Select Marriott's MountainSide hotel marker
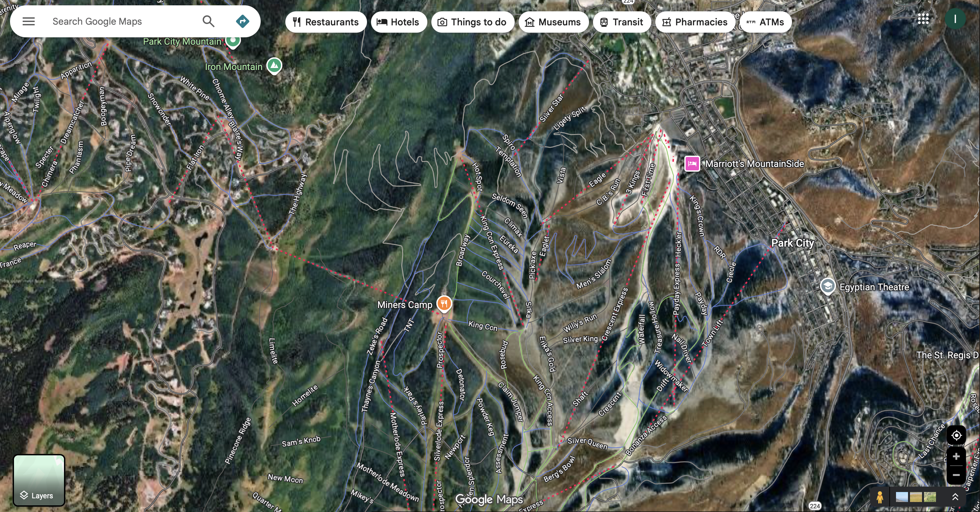This screenshot has height=512, width=980. tap(692, 164)
